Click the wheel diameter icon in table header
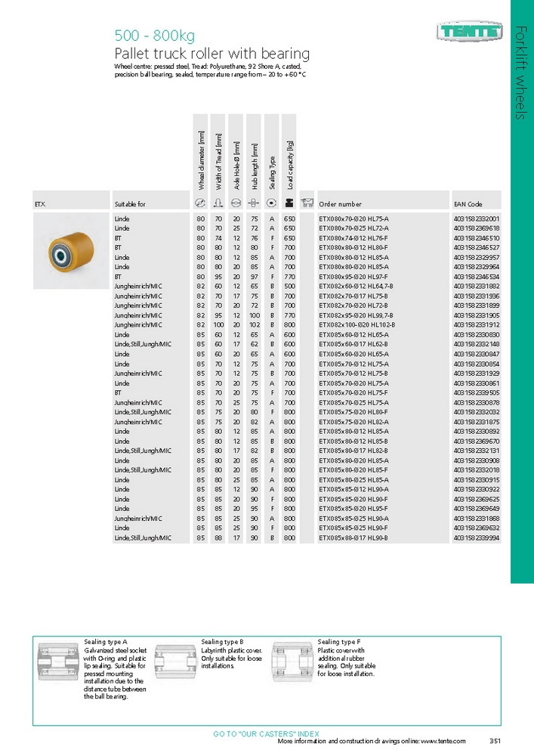Image resolution: width=534 pixels, height=756 pixels. tap(200, 203)
